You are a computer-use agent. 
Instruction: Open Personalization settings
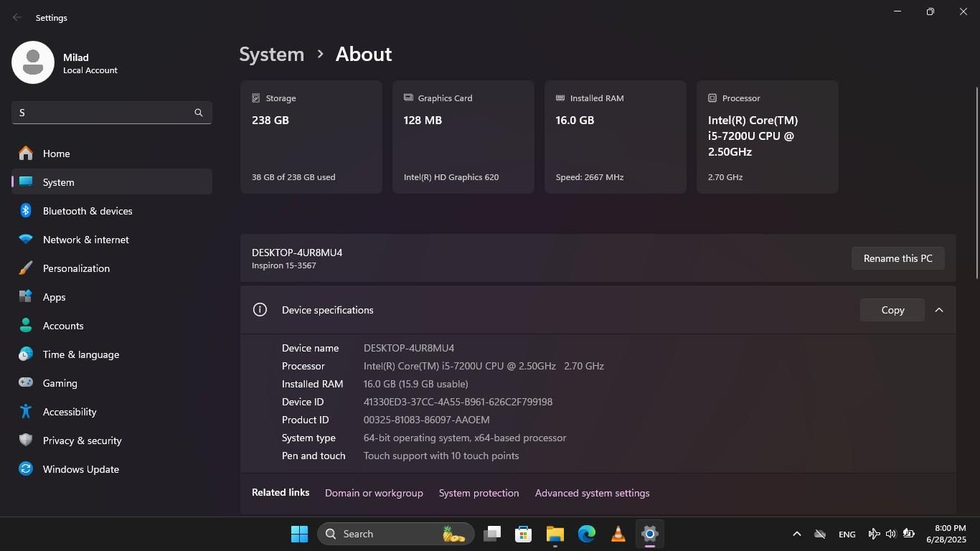click(112, 268)
